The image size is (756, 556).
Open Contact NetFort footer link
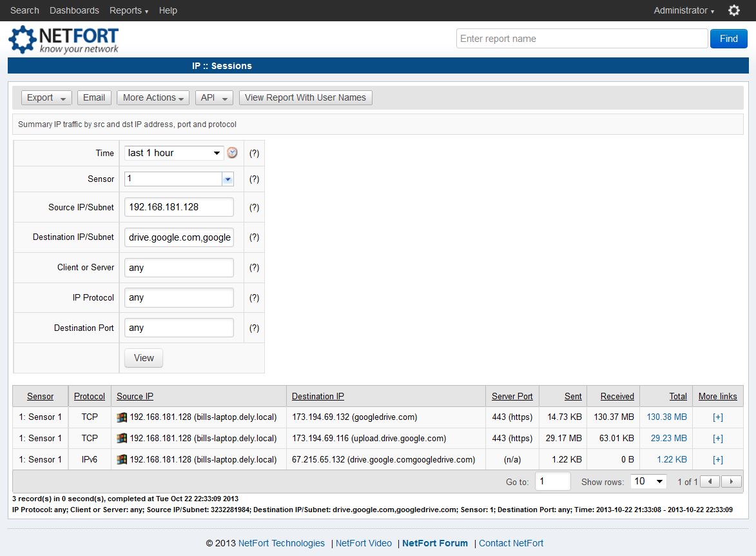[511, 543]
